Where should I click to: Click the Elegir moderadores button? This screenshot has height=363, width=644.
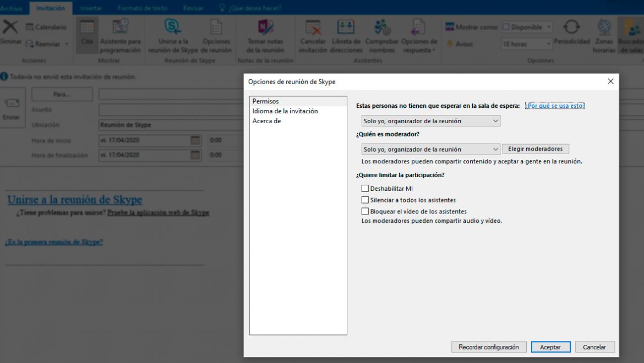click(x=535, y=149)
